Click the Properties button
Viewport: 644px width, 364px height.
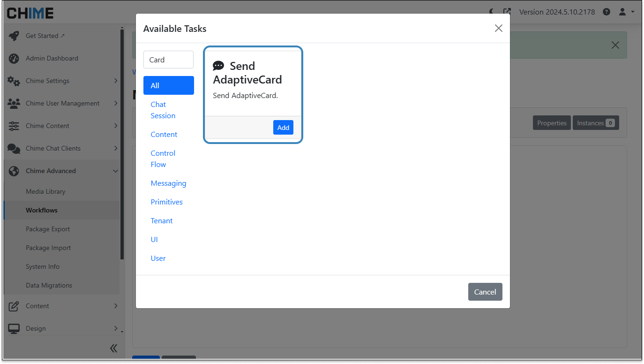[x=552, y=123]
